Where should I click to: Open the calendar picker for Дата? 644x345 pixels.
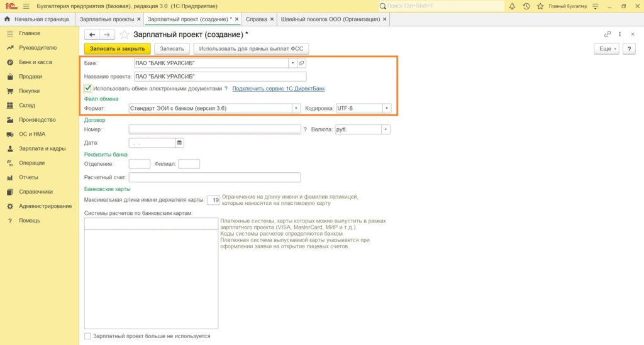tap(179, 143)
